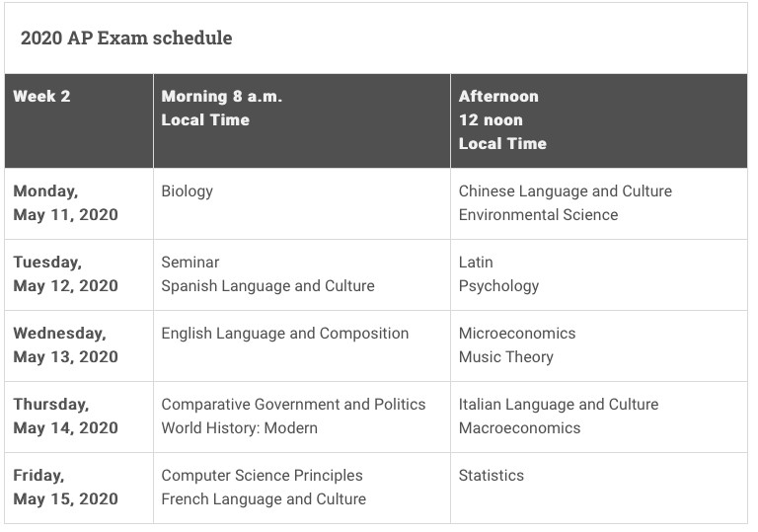This screenshot has height=532, width=758.
Task: Click the Psychology exam entry
Action: click(498, 286)
